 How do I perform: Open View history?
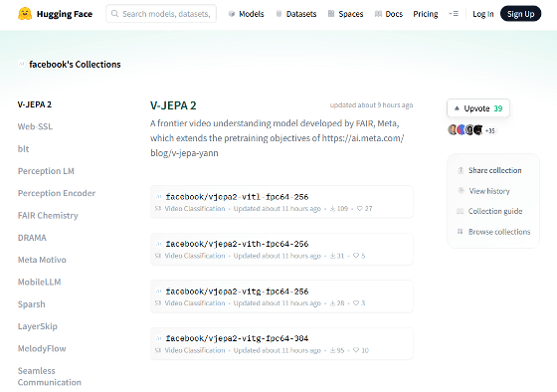pos(489,191)
